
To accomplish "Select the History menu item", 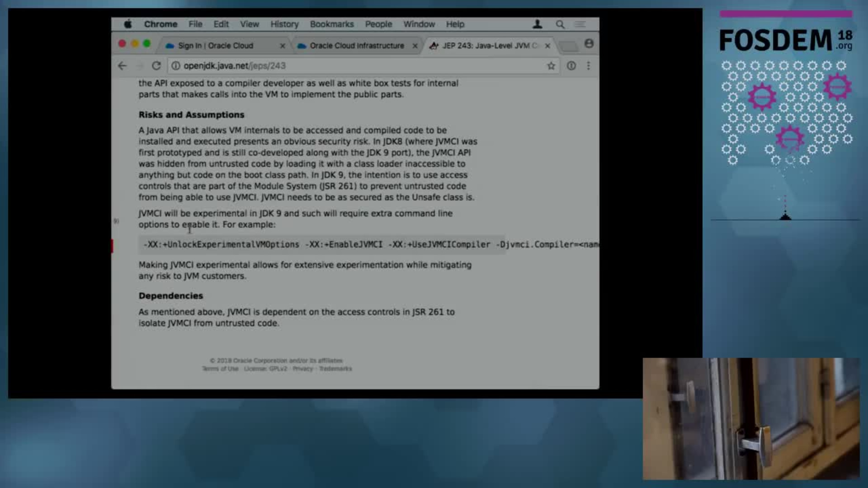I will click(284, 24).
